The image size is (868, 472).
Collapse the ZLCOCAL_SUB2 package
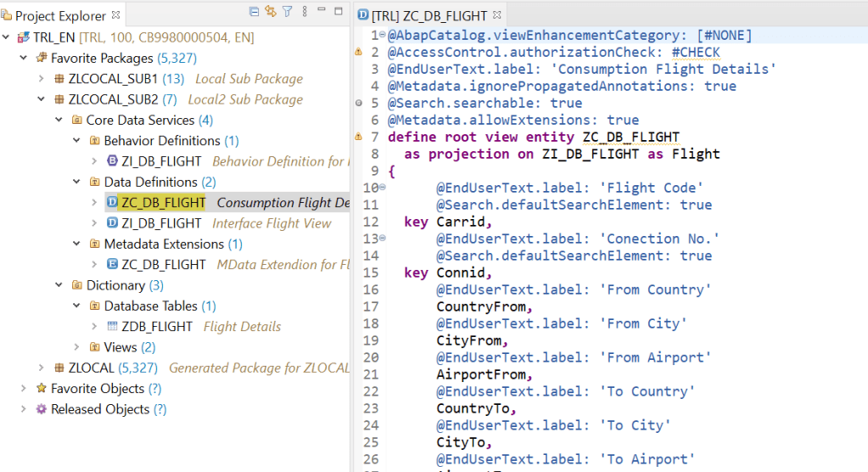coord(41,99)
